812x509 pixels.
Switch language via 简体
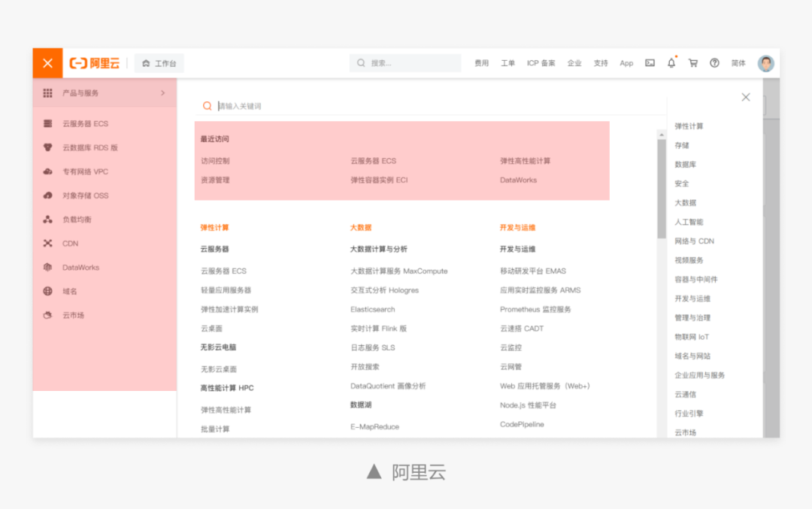tap(738, 63)
